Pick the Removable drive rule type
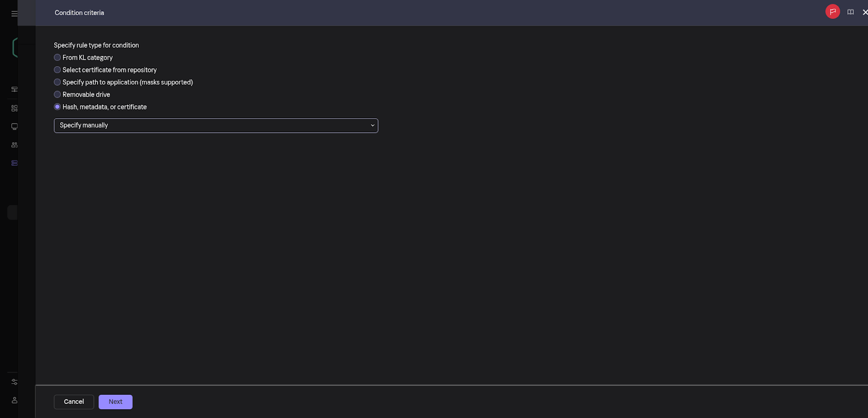868x418 pixels. point(58,95)
